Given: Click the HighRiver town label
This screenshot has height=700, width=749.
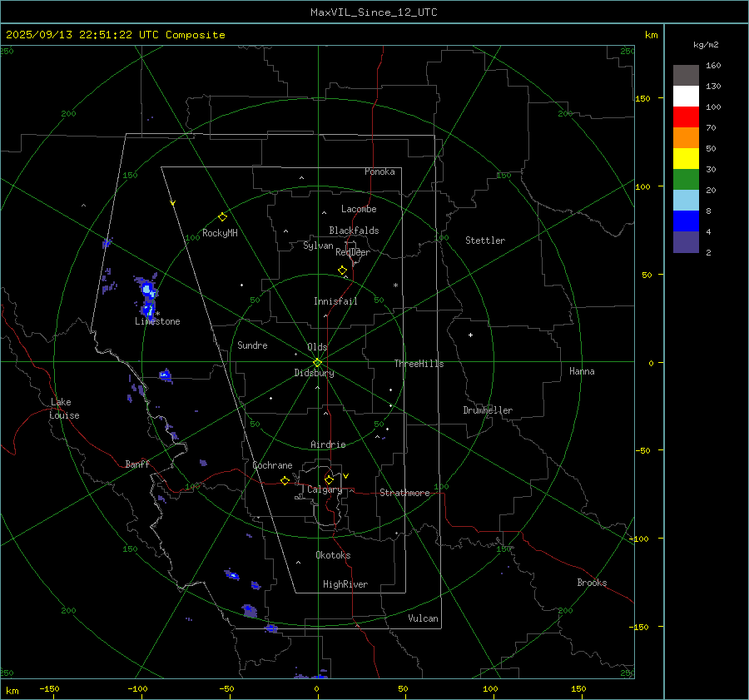Looking at the screenshot, I should 345,584.
